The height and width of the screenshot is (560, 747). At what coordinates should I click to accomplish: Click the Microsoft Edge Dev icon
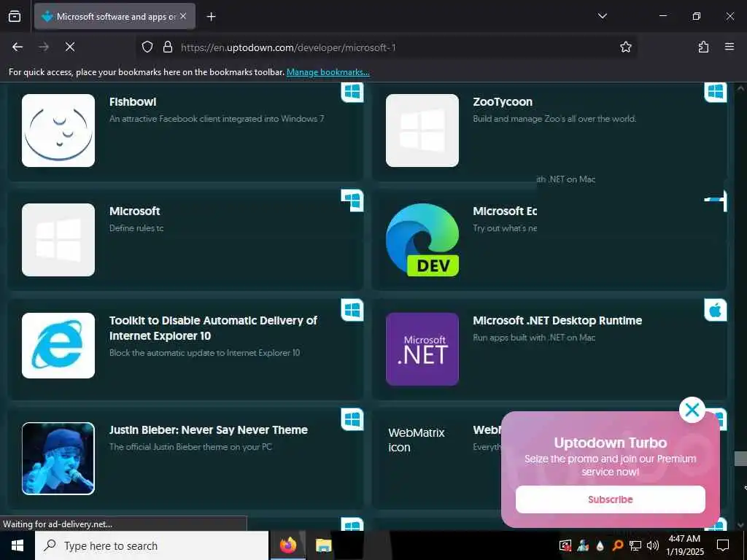(422, 240)
